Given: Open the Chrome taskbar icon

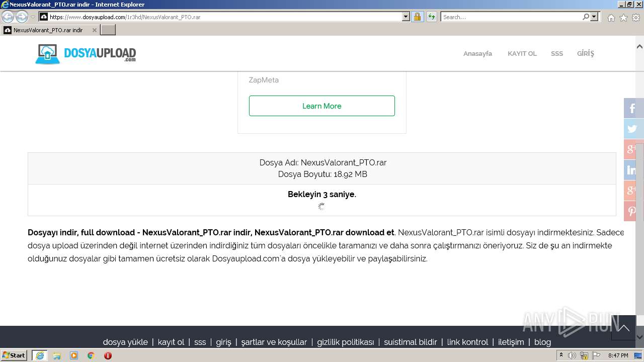Looking at the screenshot, I should (91, 355).
